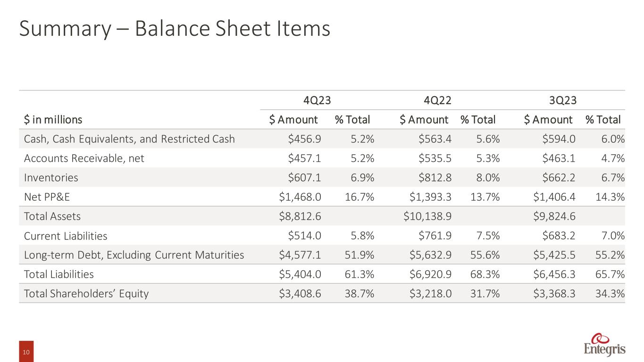Click the Current Liabilities row label
The width and height of the screenshot is (644, 362).
coord(66,236)
